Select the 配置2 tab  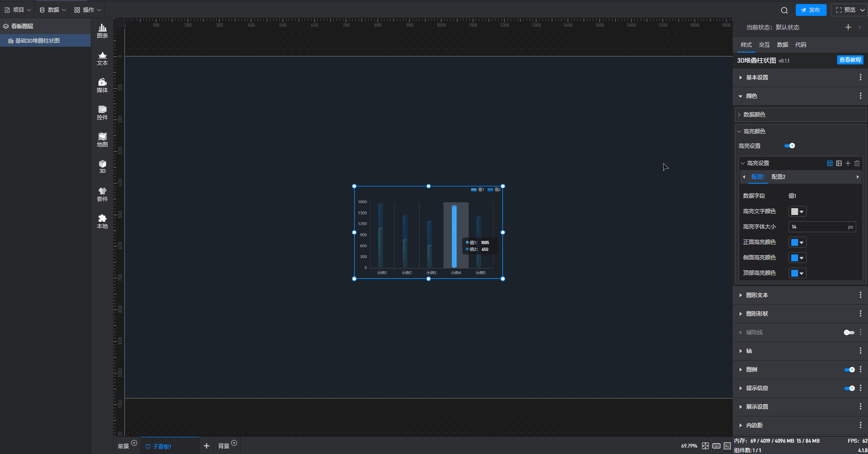coord(778,177)
